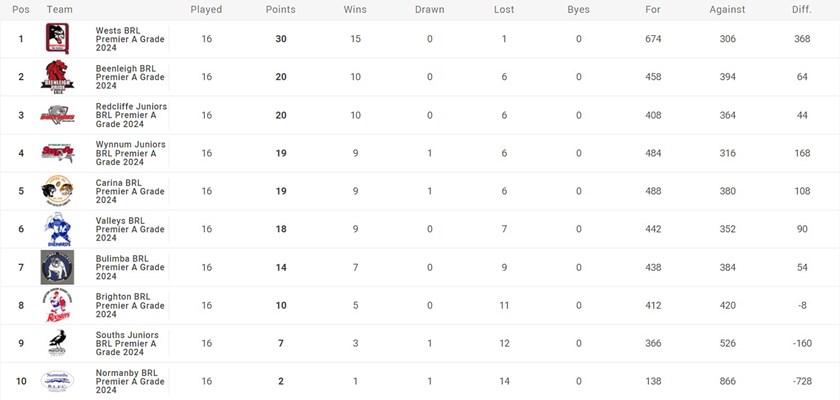Click the Carina BRL tiger logo

57,191
